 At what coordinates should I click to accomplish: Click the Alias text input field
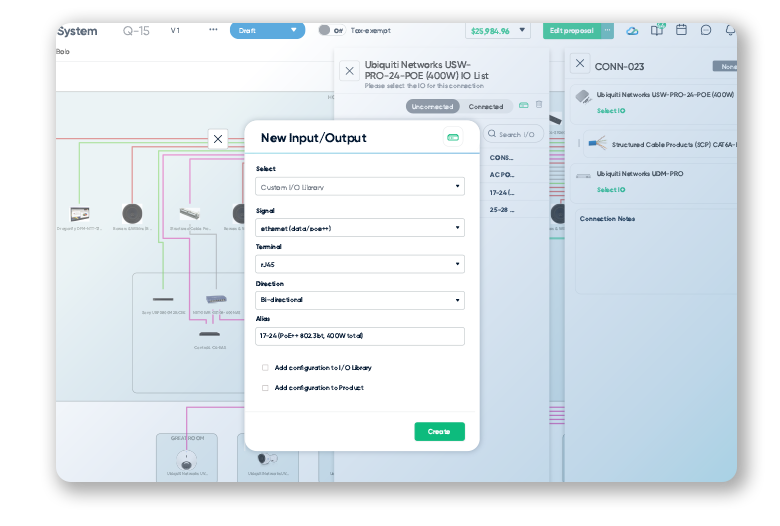(x=360, y=336)
